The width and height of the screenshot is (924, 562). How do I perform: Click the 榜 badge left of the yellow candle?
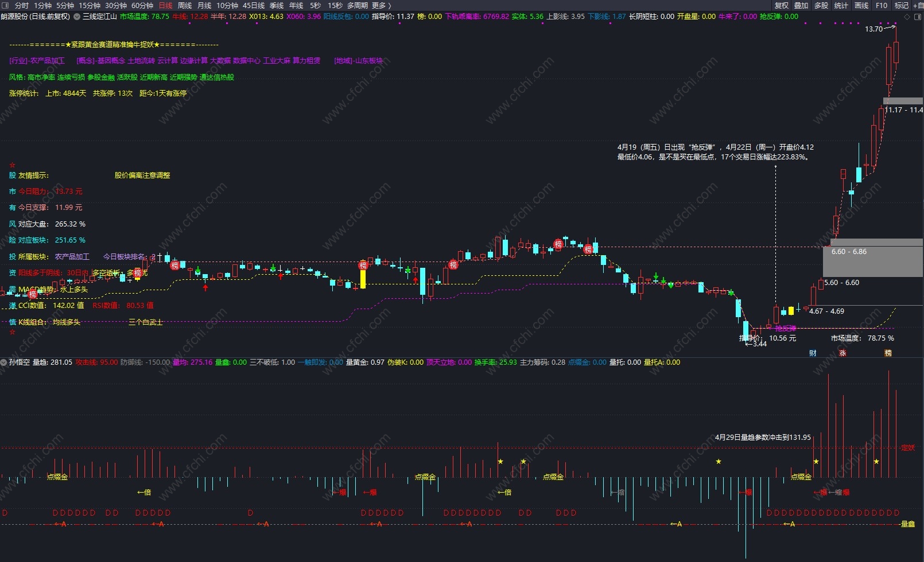[x=363, y=265]
